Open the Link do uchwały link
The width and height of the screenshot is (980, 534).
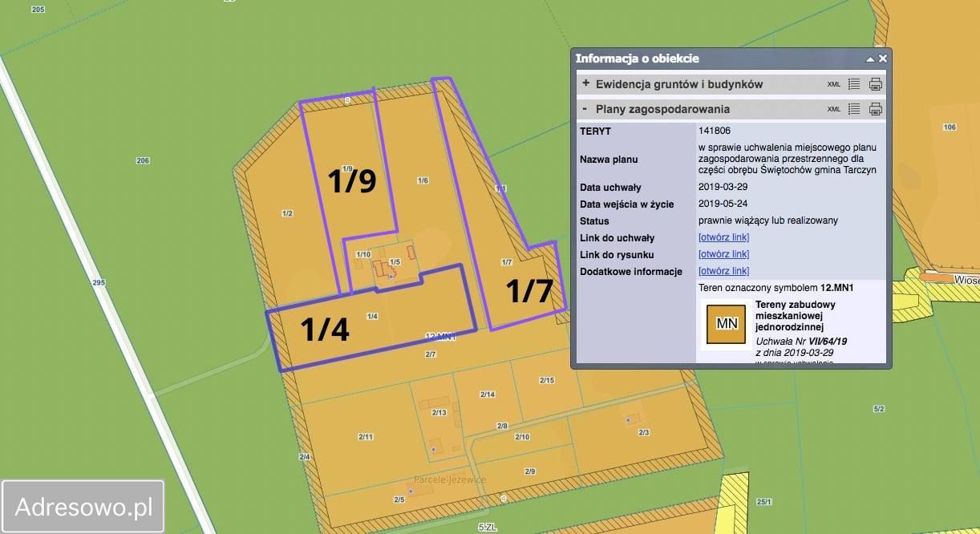click(723, 237)
